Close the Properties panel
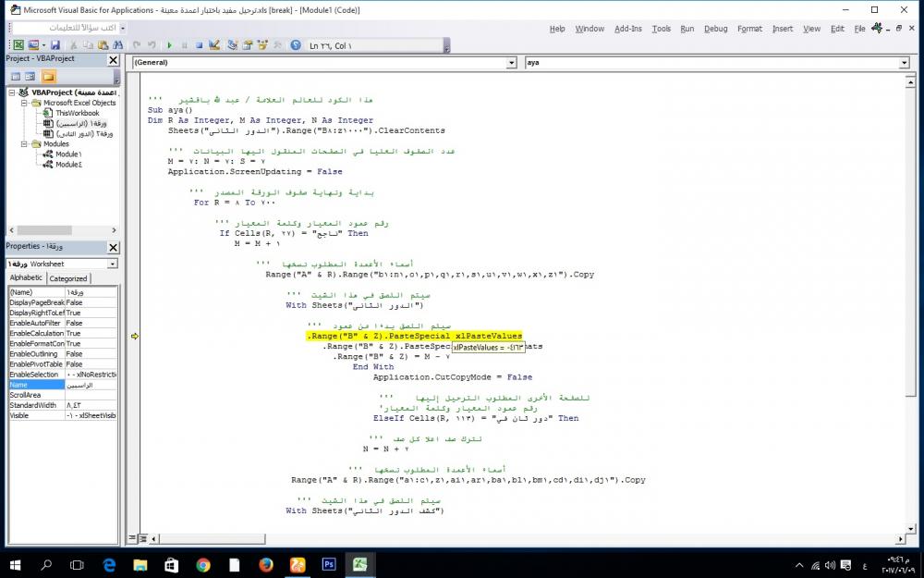924x578 pixels. click(113, 247)
